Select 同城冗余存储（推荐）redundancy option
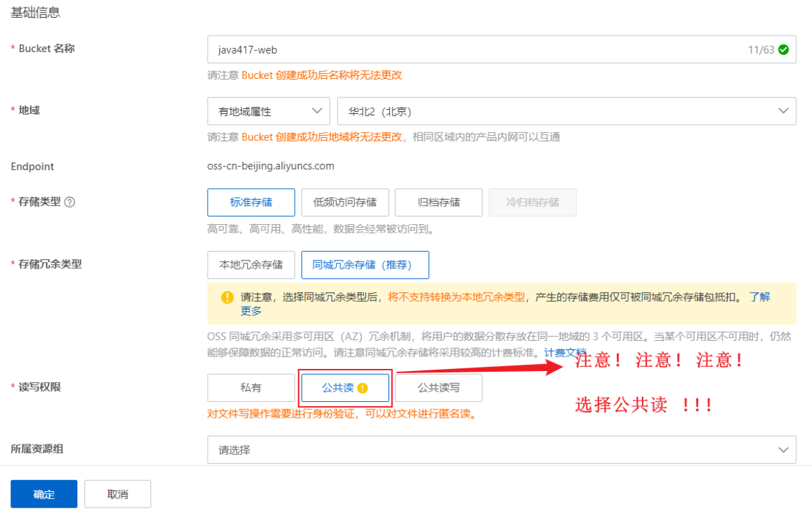Screen dimensions: 812x513 pyautogui.click(x=365, y=265)
